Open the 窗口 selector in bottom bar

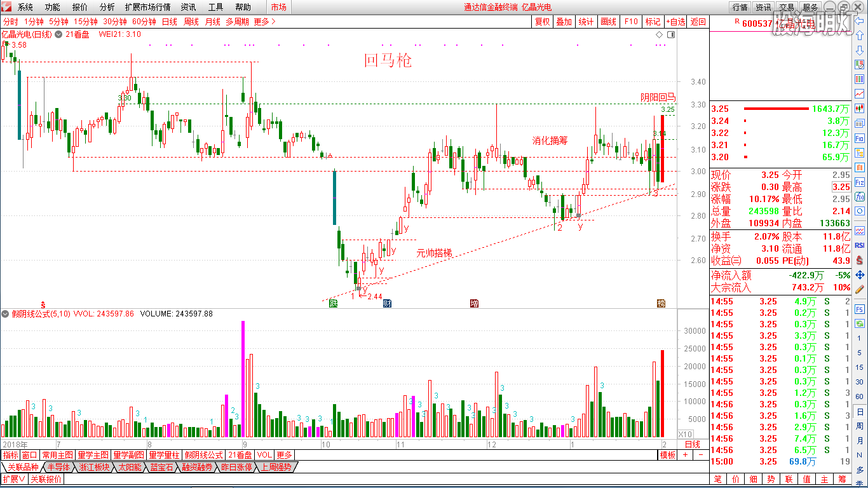30,455
